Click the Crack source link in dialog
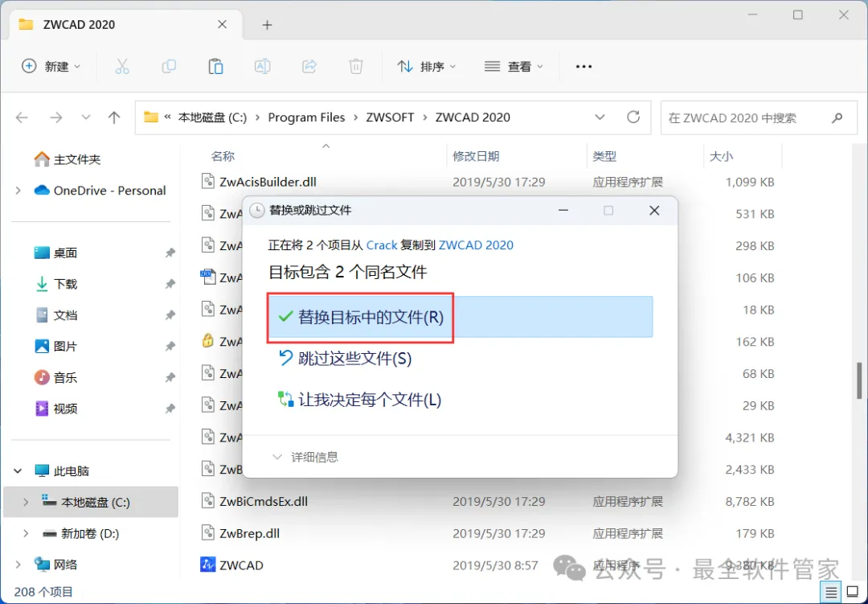Image resolution: width=868 pixels, height=604 pixels. click(x=382, y=245)
